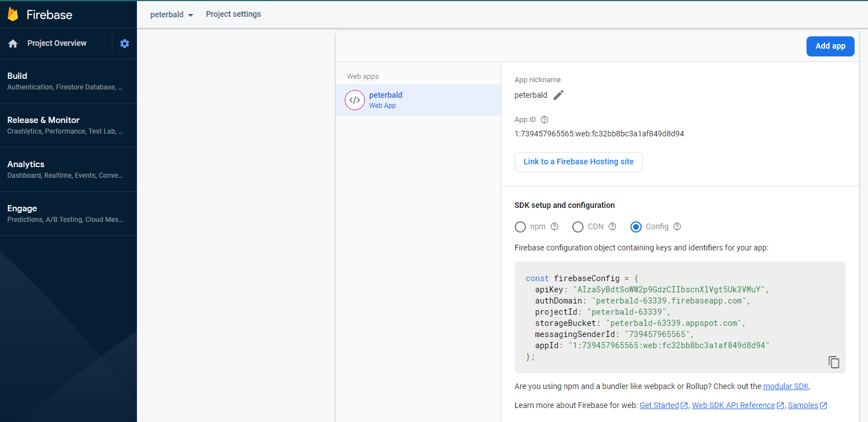The width and height of the screenshot is (868, 422).
Task: Open the peterbald project dropdown
Action: (x=172, y=15)
